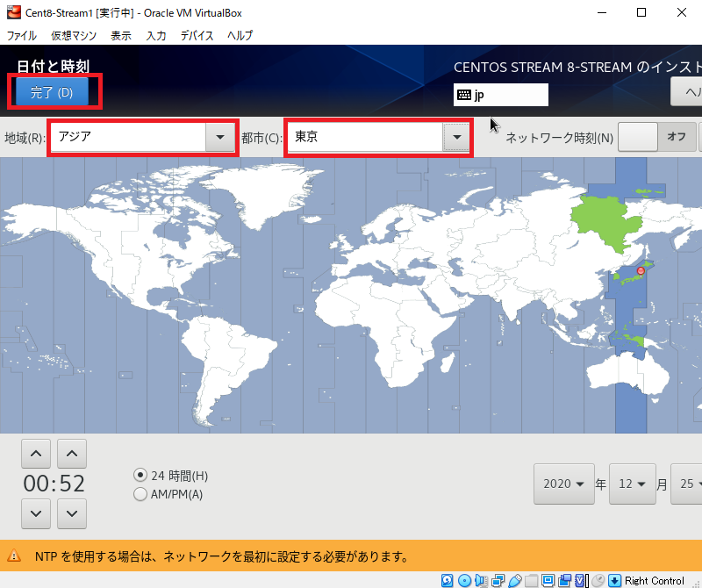Click the orange NTP warning triangle icon
Image resolution: width=702 pixels, height=588 pixels.
click(14, 556)
